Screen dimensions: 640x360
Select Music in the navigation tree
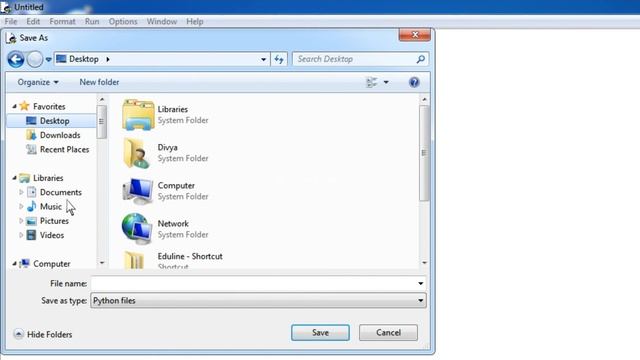click(x=51, y=207)
